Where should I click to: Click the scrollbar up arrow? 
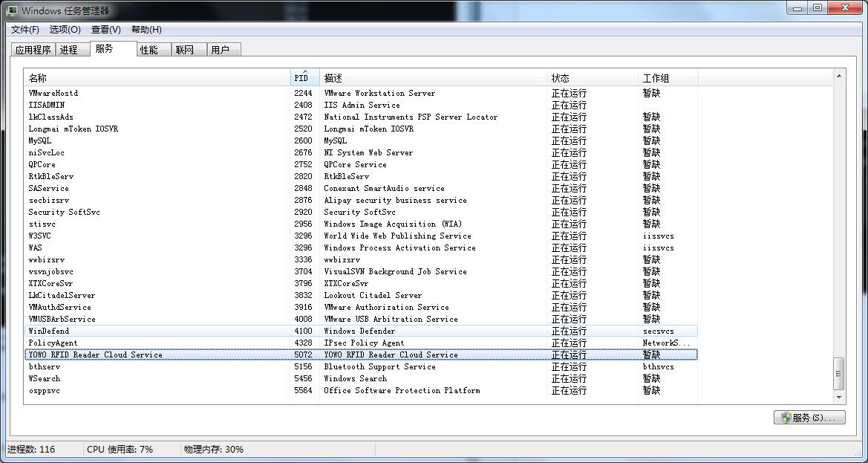[x=838, y=76]
